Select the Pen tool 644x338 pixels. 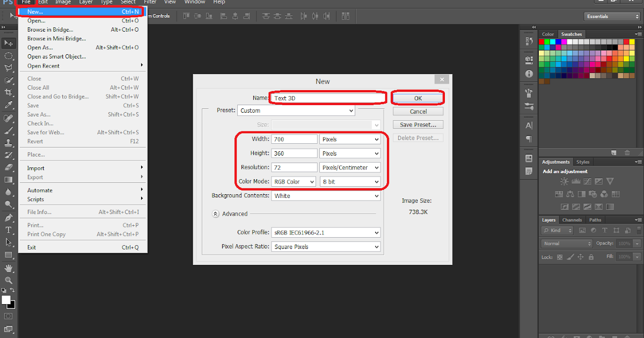[9, 218]
